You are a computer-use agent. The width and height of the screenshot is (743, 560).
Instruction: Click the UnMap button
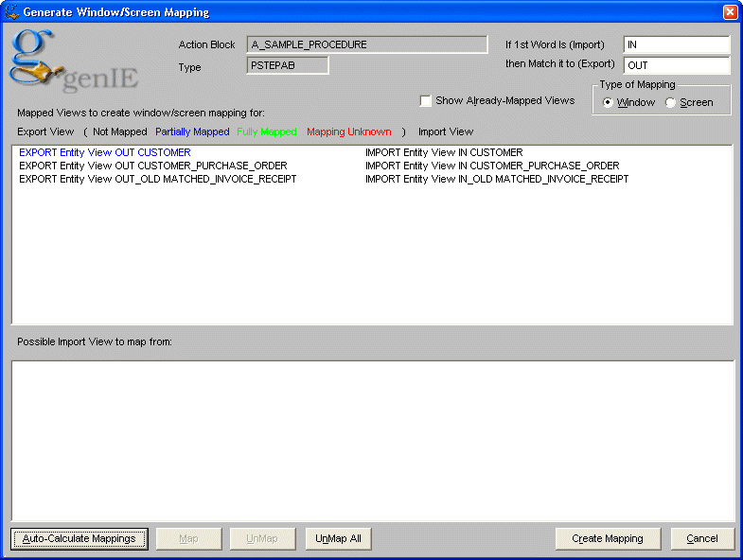[262, 538]
